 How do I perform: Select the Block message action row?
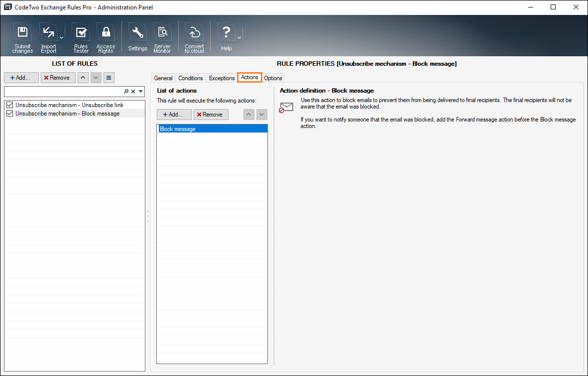212,128
